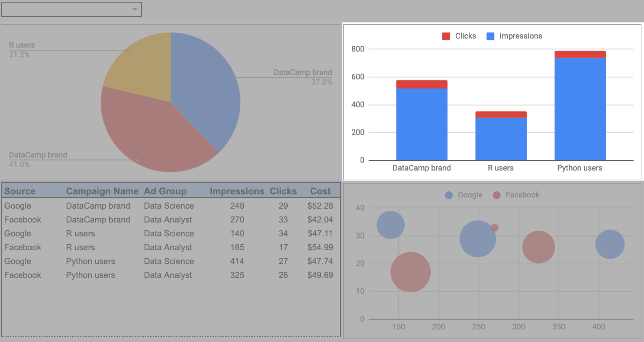Click Python users in the $47.74 row
The height and width of the screenshot is (342, 644).
tap(90, 261)
